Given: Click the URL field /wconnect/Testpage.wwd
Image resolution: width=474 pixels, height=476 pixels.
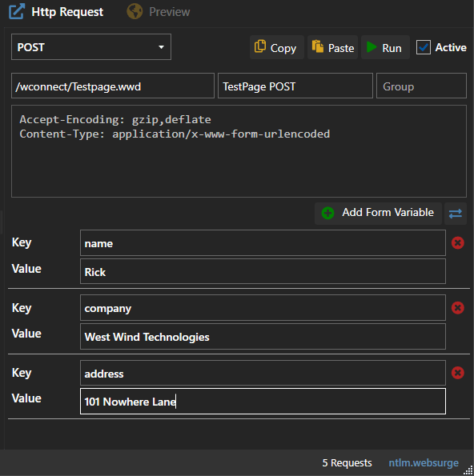Looking at the screenshot, I should point(113,86).
